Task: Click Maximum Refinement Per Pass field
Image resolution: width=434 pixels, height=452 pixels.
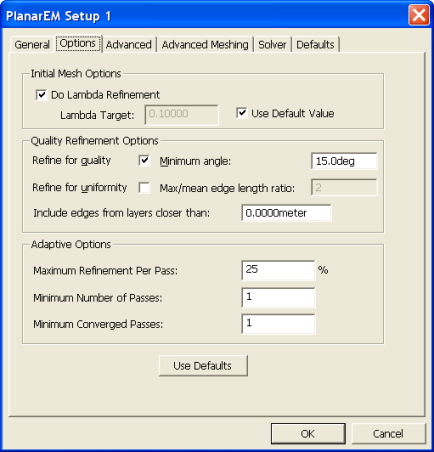Action: pos(278,270)
